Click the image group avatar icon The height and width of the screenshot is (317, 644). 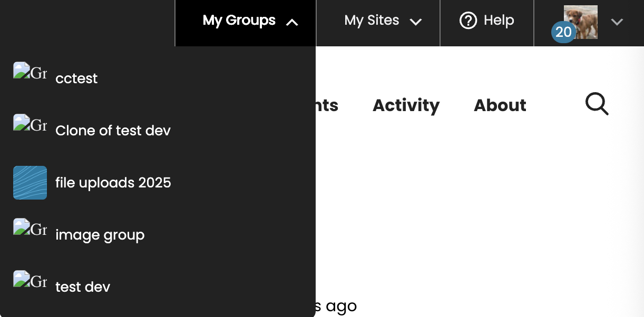click(30, 227)
